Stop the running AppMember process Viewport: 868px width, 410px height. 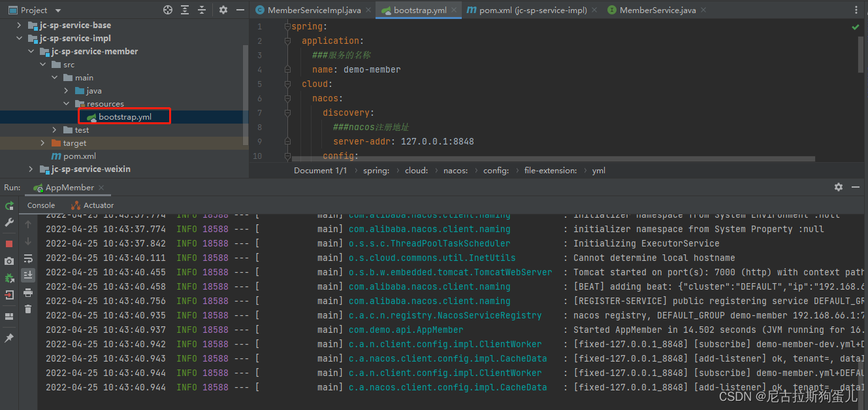tap(9, 243)
